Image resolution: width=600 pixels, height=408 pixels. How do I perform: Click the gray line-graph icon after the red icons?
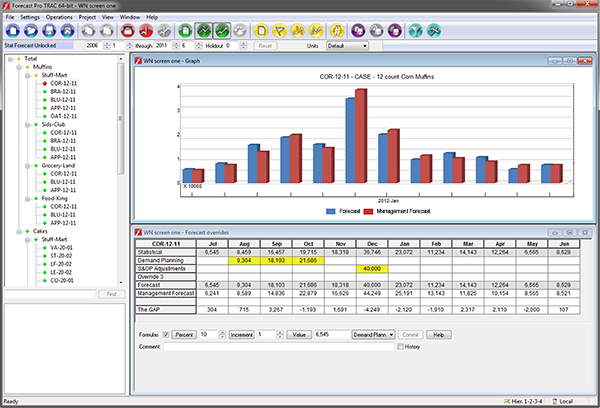(164, 31)
